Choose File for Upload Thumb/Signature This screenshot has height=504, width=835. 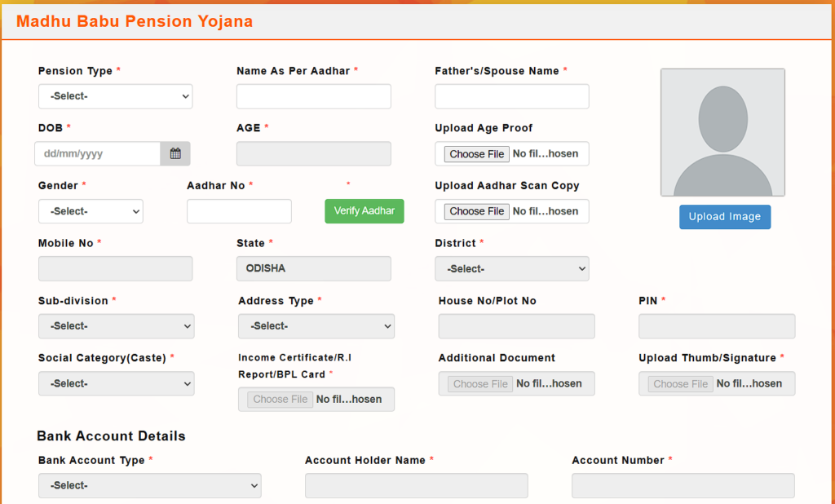pos(681,383)
